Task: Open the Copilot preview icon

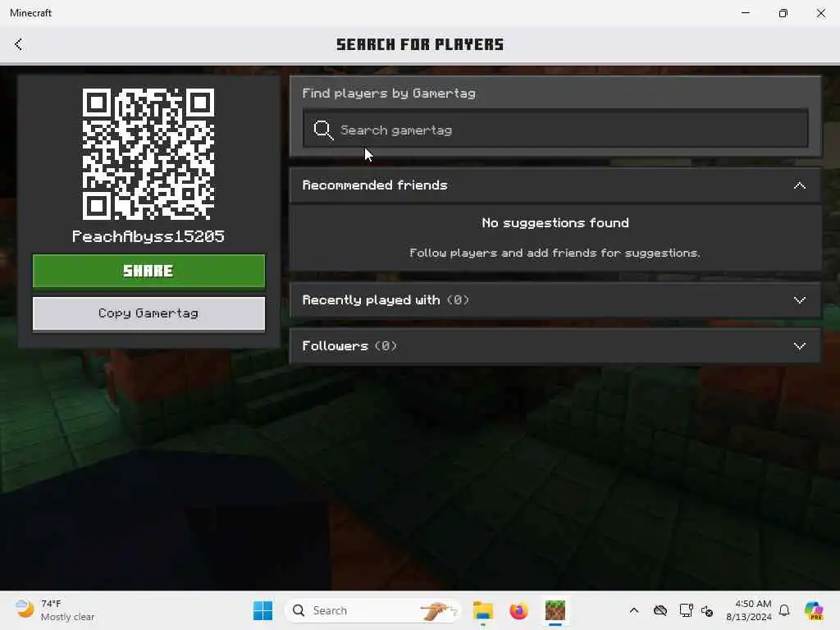Action: 814,610
